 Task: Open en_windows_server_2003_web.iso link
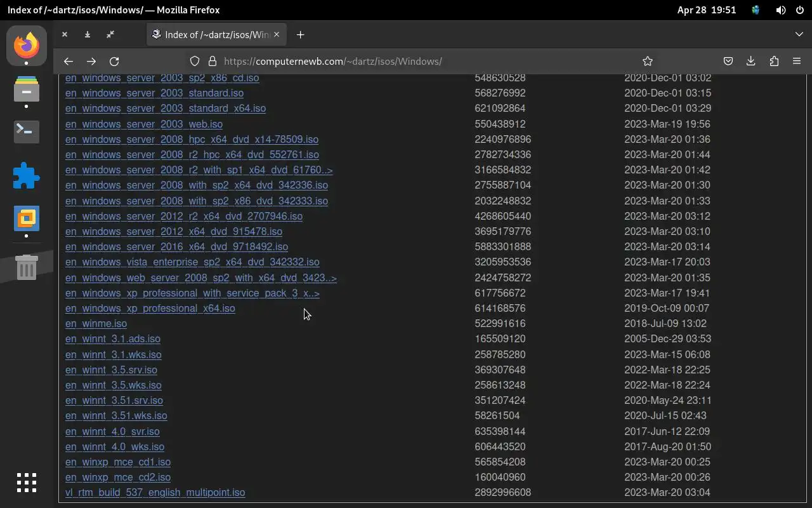[x=144, y=124]
